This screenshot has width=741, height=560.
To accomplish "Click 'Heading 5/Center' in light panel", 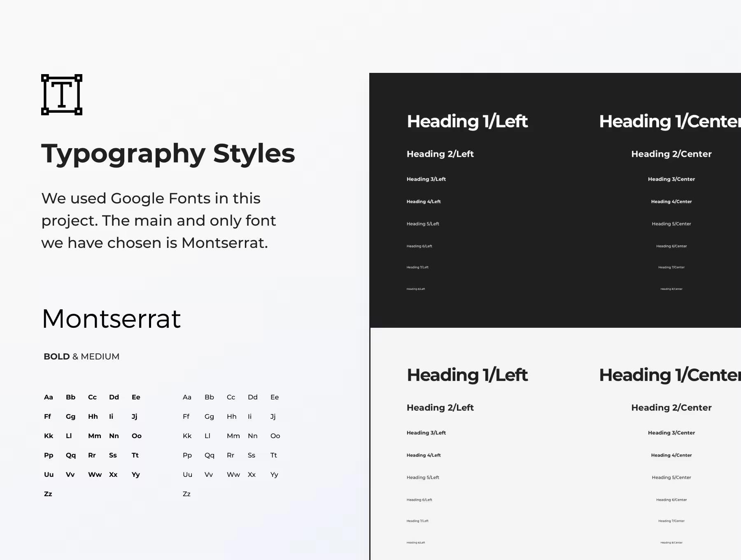I will tap(671, 478).
